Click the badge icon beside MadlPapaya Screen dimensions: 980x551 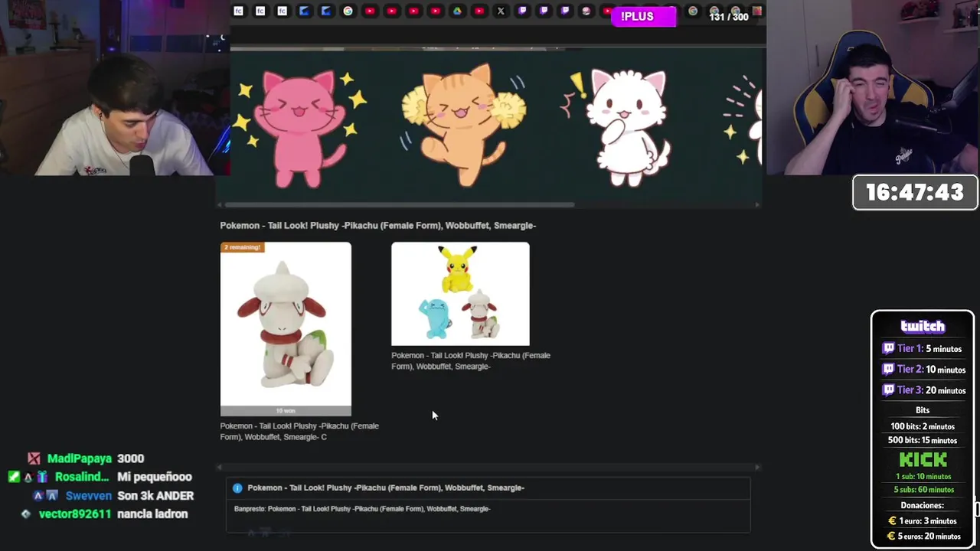tap(34, 458)
